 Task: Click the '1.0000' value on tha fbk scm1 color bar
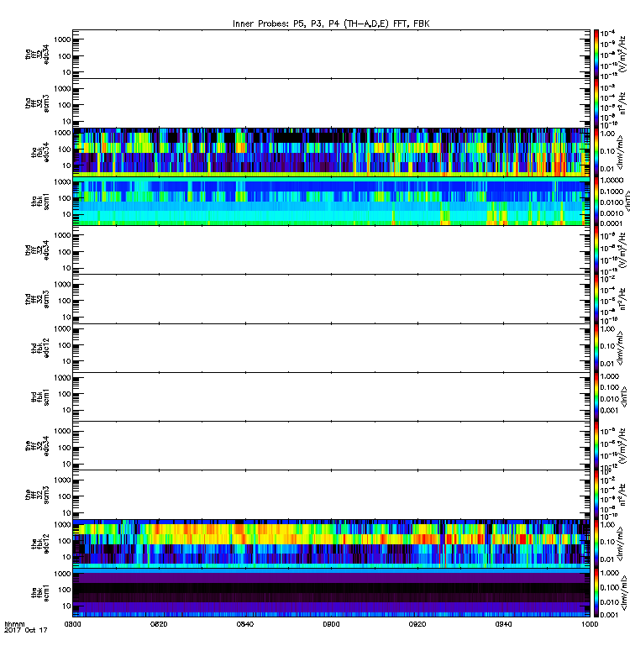tap(612, 181)
